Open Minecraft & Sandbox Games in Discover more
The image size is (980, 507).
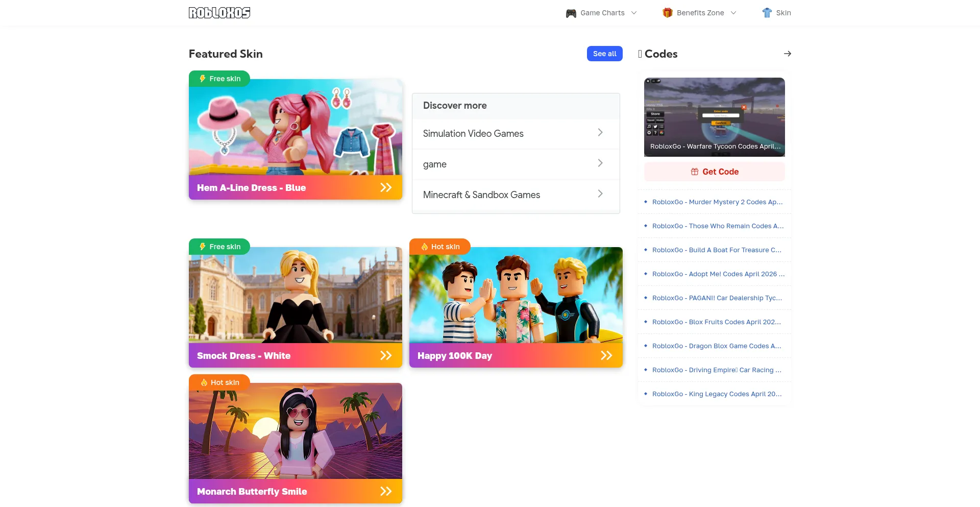[516, 195]
